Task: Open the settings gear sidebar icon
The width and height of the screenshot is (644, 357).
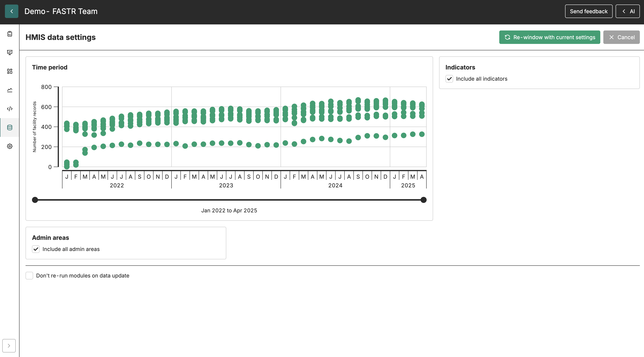Action: 10,146
